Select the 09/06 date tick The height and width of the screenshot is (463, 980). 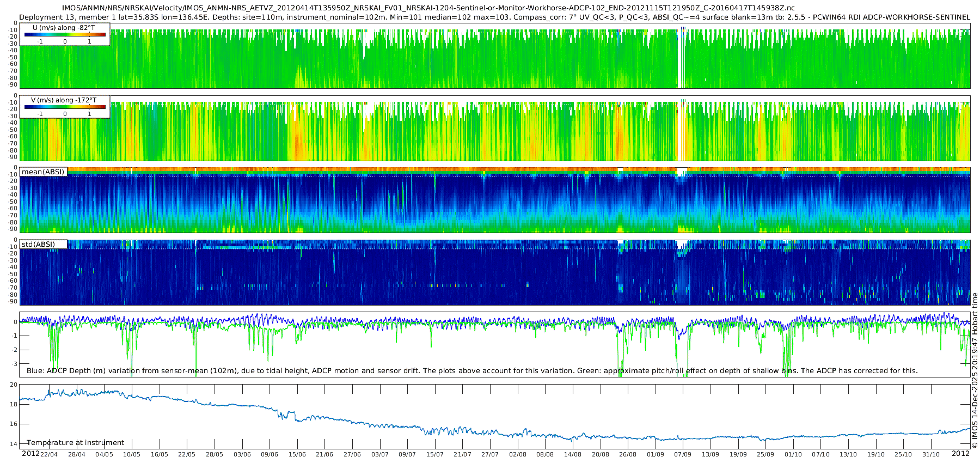269,454
